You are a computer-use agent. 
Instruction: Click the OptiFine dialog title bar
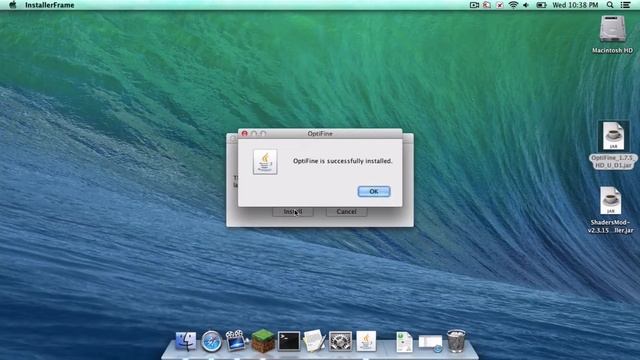pyautogui.click(x=320, y=133)
